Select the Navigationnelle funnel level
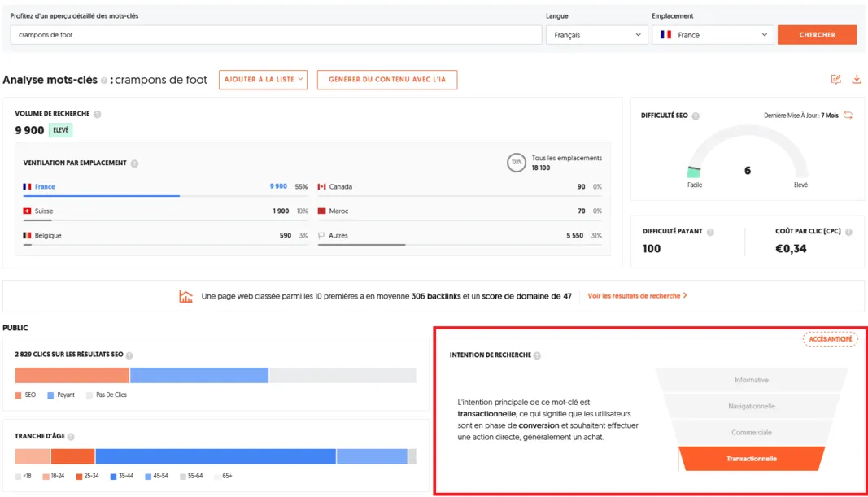 pos(751,406)
